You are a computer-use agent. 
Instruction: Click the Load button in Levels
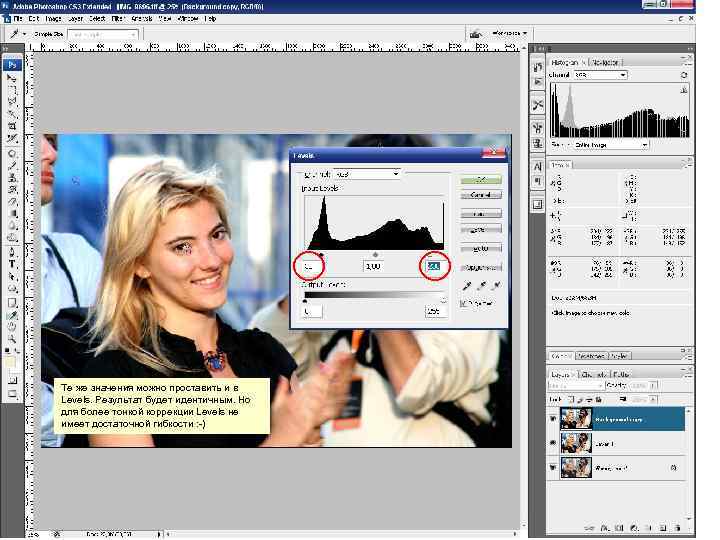click(x=481, y=214)
